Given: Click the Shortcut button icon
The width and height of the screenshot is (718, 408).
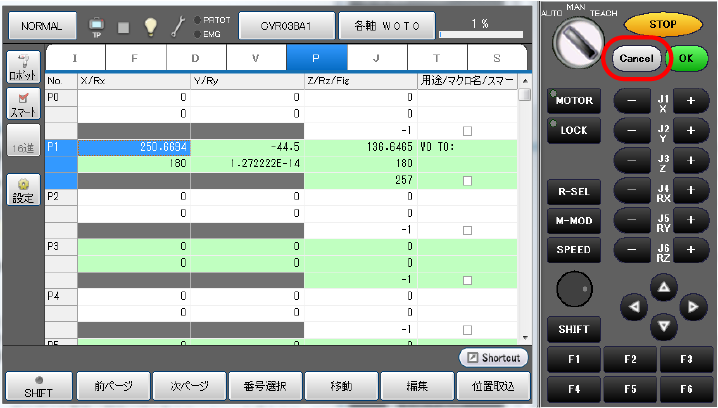Looking at the screenshot, I should pyautogui.click(x=493, y=357).
